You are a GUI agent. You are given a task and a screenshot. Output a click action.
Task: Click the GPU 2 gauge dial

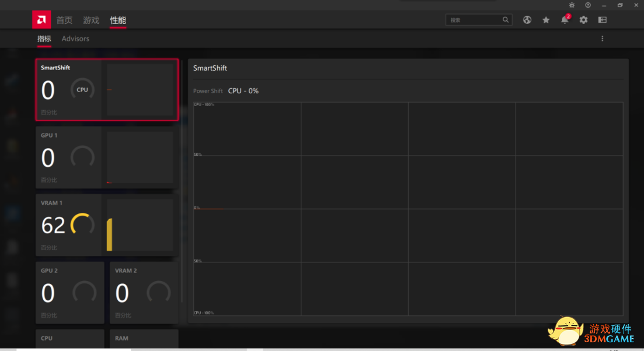click(x=85, y=292)
